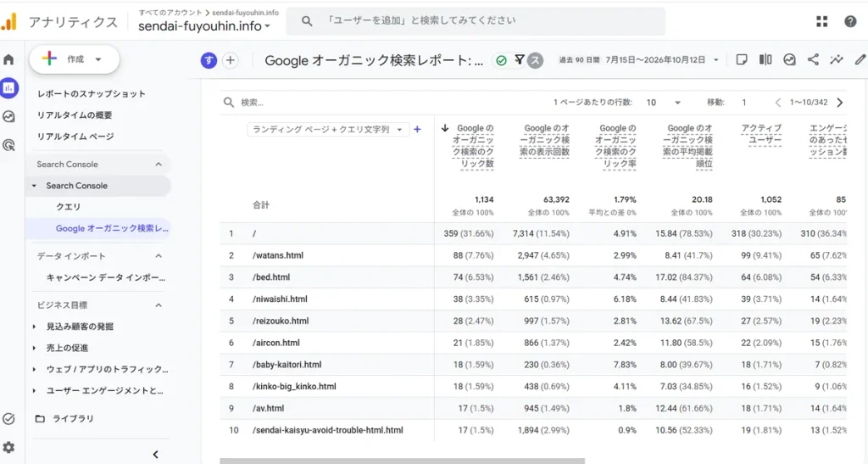Sort by Google のオーガニック検索のクリック数 column

(x=473, y=146)
